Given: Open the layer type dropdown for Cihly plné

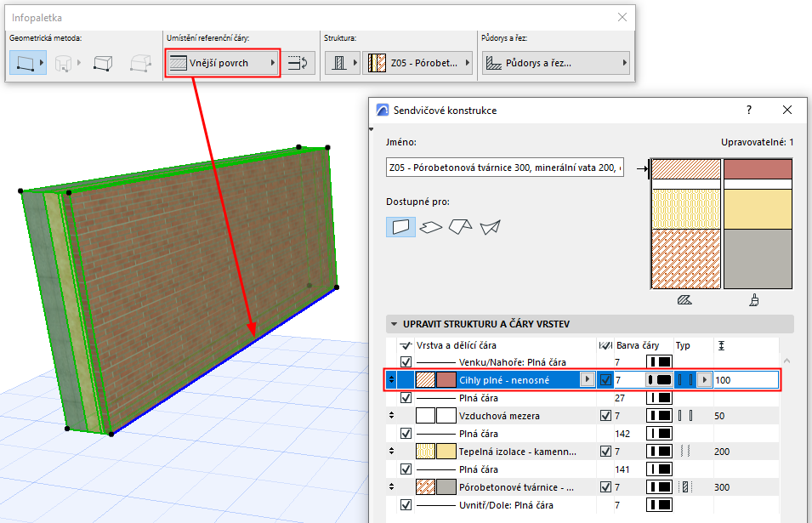Looking at the screenshot, I should pos(704,379).
